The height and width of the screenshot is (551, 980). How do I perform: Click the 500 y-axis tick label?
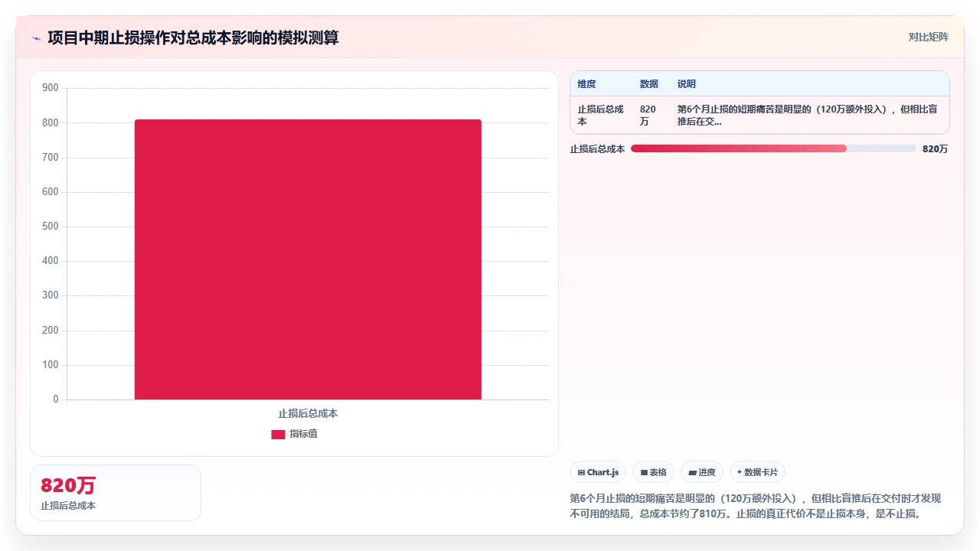(x=51, y=227)
